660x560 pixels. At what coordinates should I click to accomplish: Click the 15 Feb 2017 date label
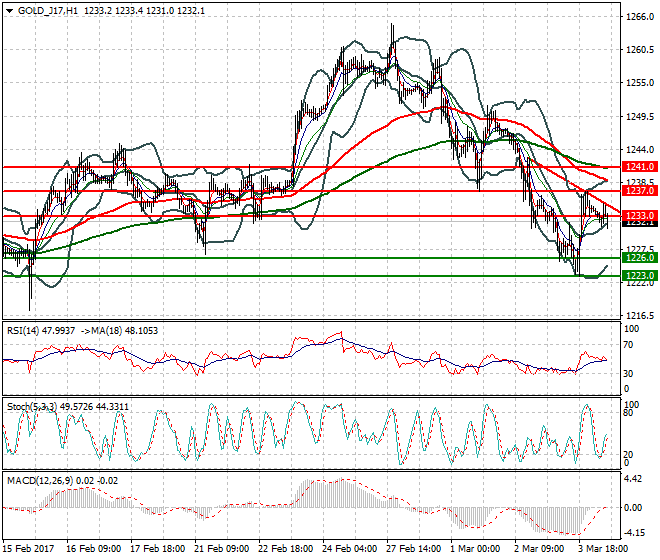pos(28,549)
